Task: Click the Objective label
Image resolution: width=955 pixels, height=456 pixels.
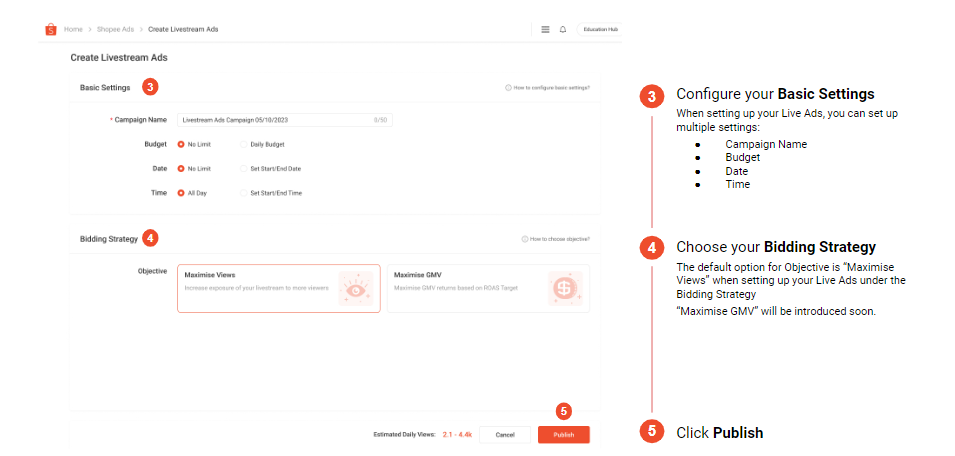Action: tap(152, 272)
